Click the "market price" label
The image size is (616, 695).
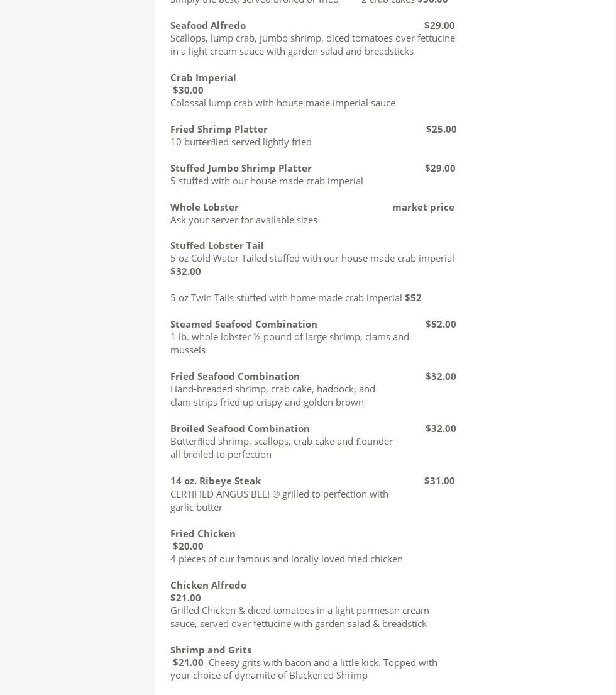(x=423, y=207)
